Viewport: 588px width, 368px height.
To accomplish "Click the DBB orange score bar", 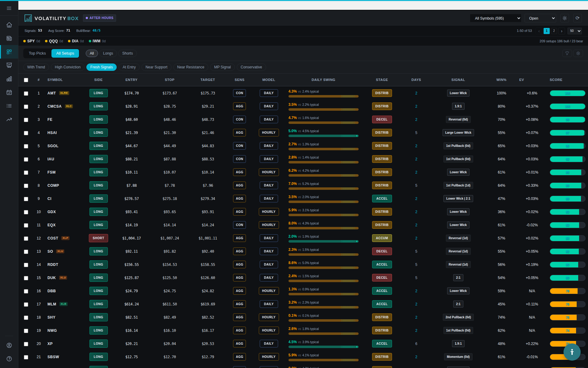I will point(567,291).
